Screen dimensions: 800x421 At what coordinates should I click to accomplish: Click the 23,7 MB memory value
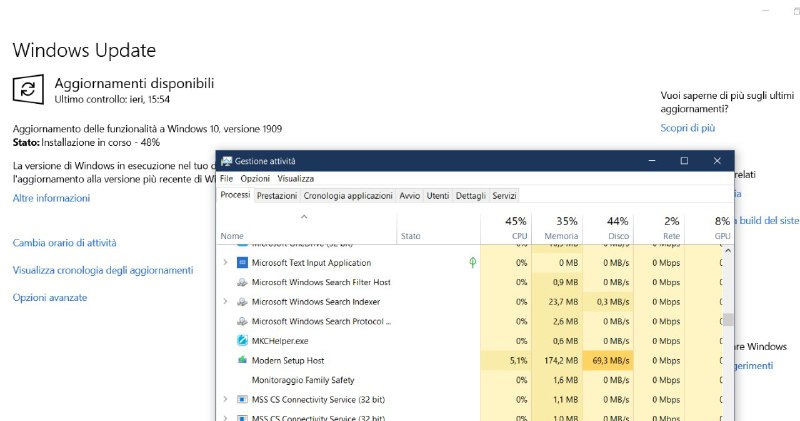(563, 302)
